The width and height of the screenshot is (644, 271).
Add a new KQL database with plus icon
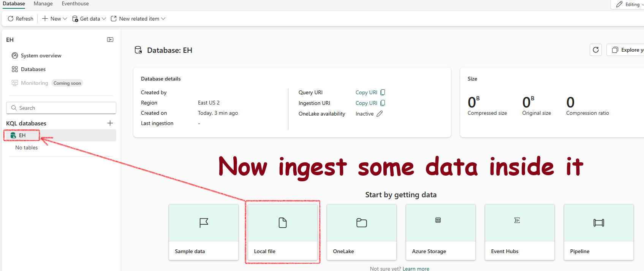pos(110,123)
